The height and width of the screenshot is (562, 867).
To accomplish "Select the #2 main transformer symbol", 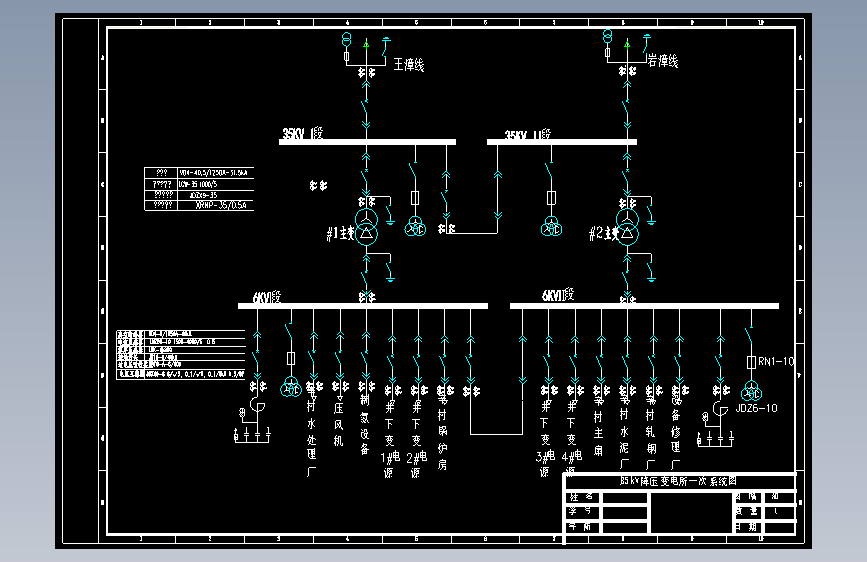I will point(627,227).
